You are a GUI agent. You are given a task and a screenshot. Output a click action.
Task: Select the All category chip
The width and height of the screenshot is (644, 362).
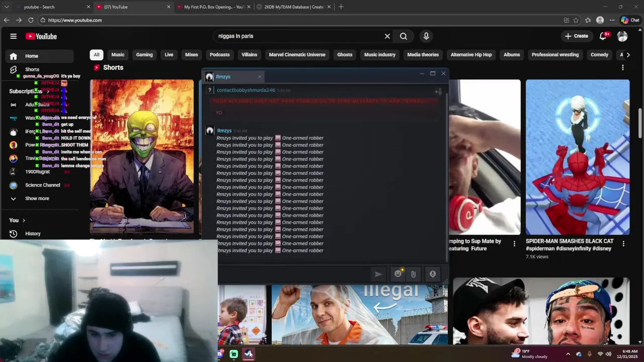(97, 55)
